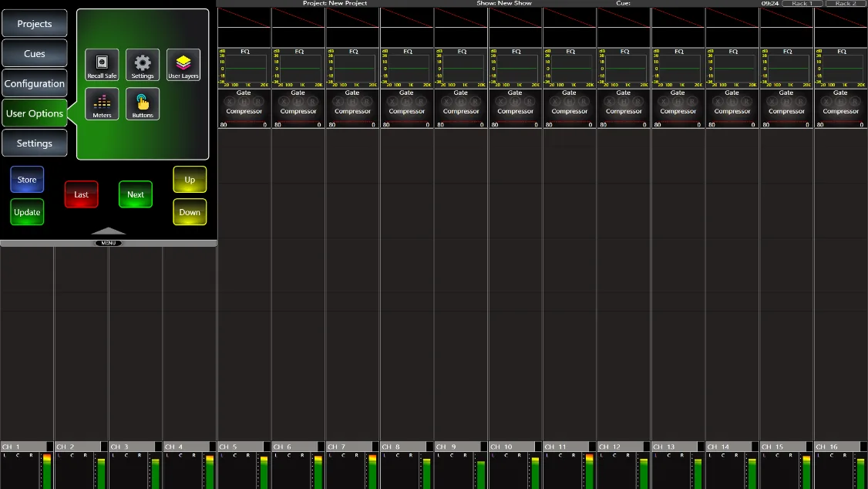The image size is (868, 489).
Task: Select the CH 8 channel name label
Action: (x=403, y=447)
